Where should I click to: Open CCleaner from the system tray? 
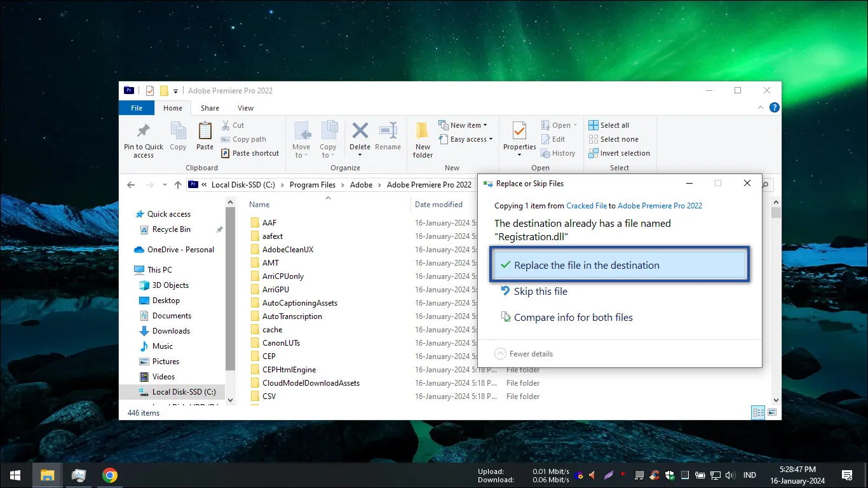tap(654, 475)
